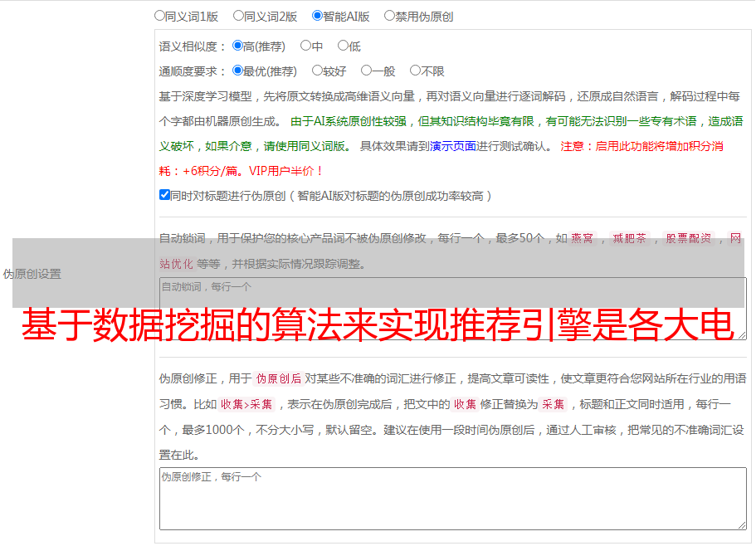Open the 演示页面 link
The image size is (756, 546).
[x=453, y=146]
